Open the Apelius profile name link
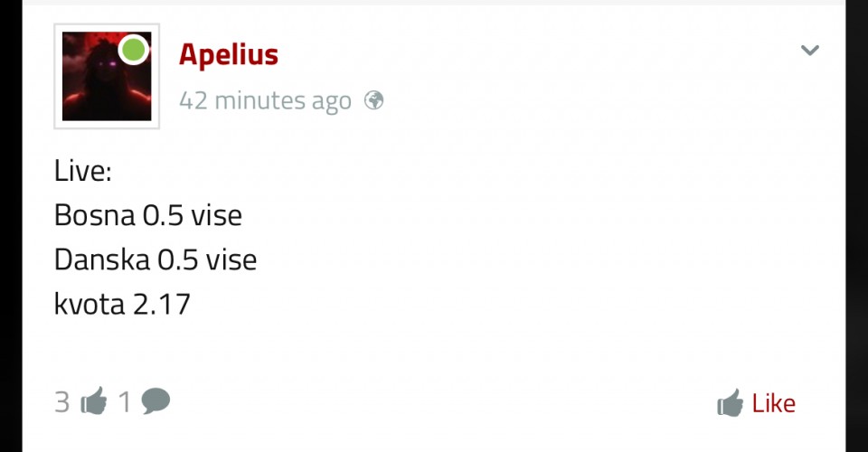The width and height of the screenshot is (868, 452). (x=228, y=54)
